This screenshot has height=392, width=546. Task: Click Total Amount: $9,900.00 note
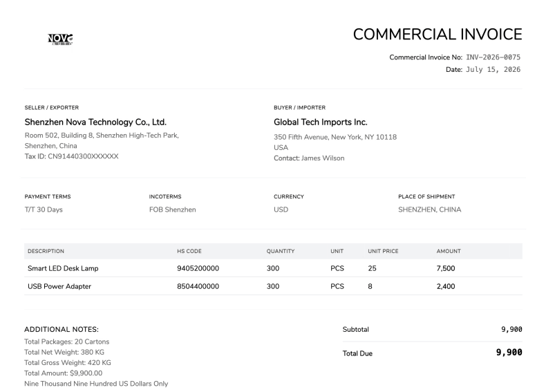click(x=63, y=373)
